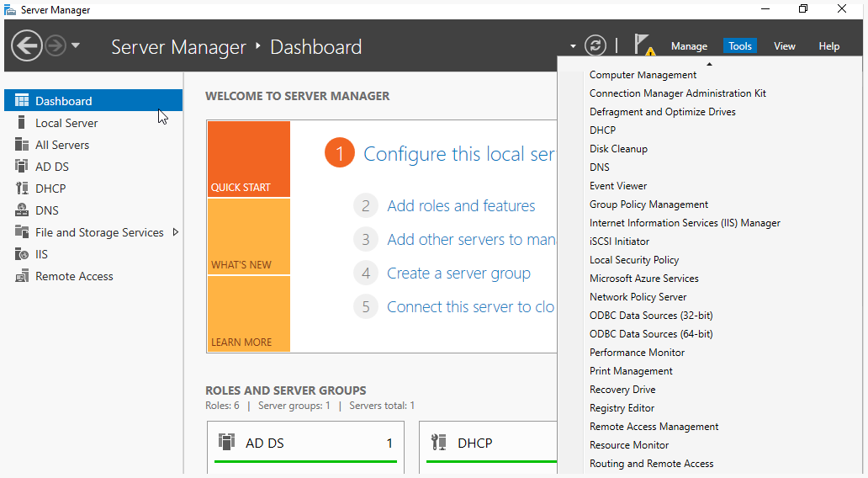868x478 pixels.
Task: Click the Server Manager title bar icon
Action: click(x=10, y=10)
